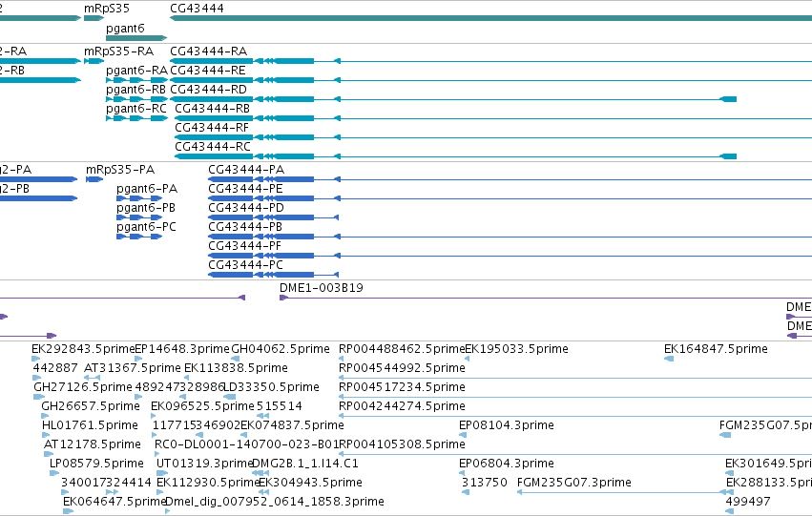Click GH27126.5prime EST label
Screen dimensions: 812x516
83,387
